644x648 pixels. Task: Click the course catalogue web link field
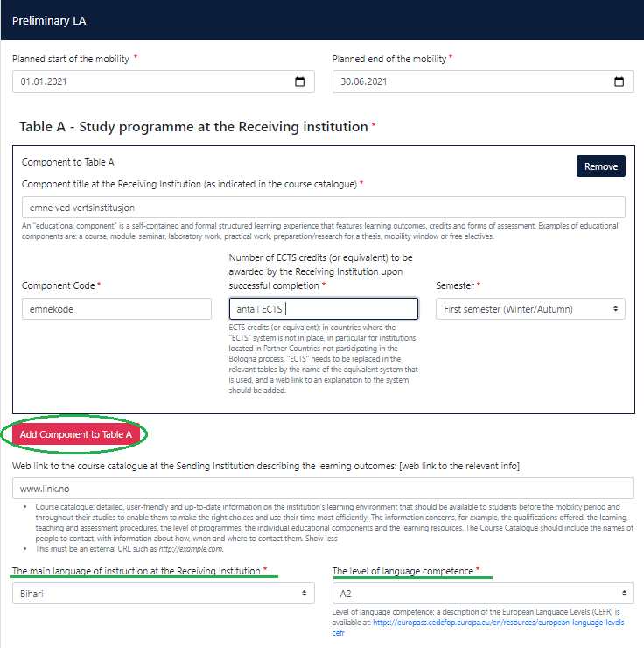(x=323, y=488)
